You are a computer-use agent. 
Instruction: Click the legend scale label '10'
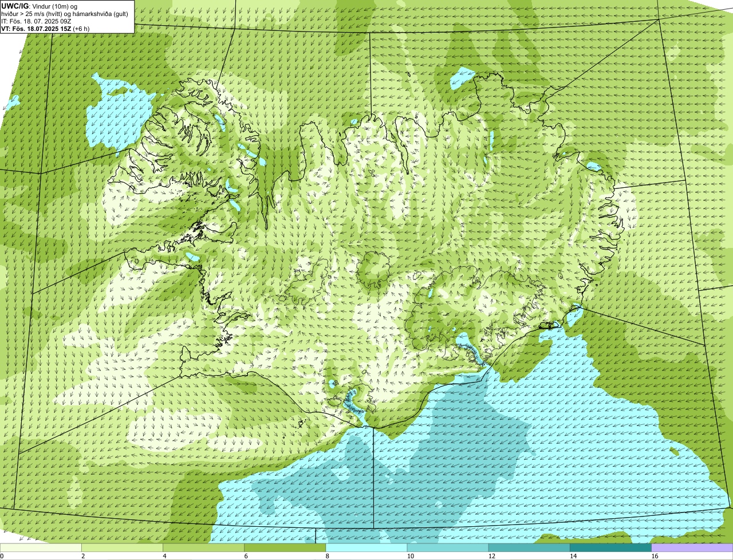click(x=410, y=556)
